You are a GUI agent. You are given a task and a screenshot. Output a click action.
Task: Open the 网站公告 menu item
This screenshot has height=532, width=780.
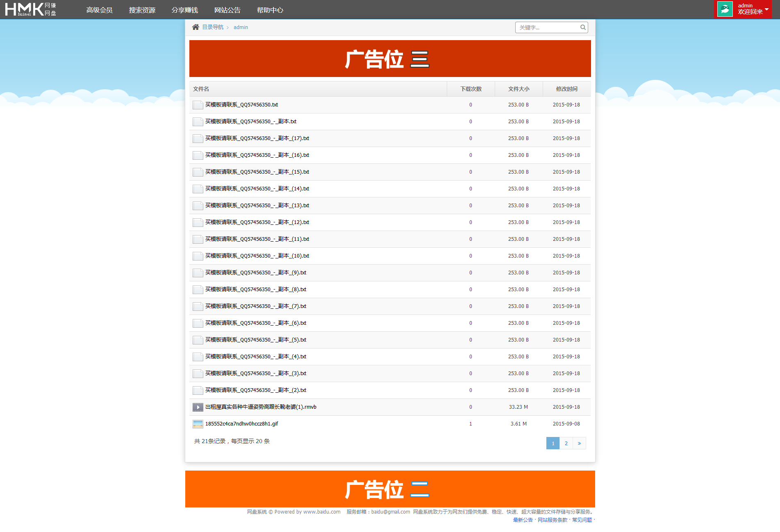tap(227, 10)
